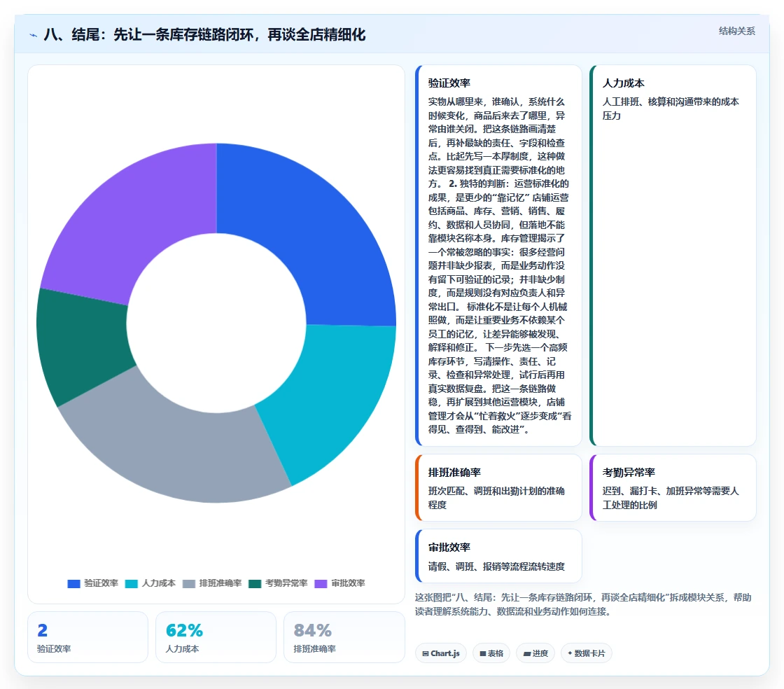Toggle 验证效率 legend swatch
The height and width of the screenshot is (689, 784).
tap(73, 583)
